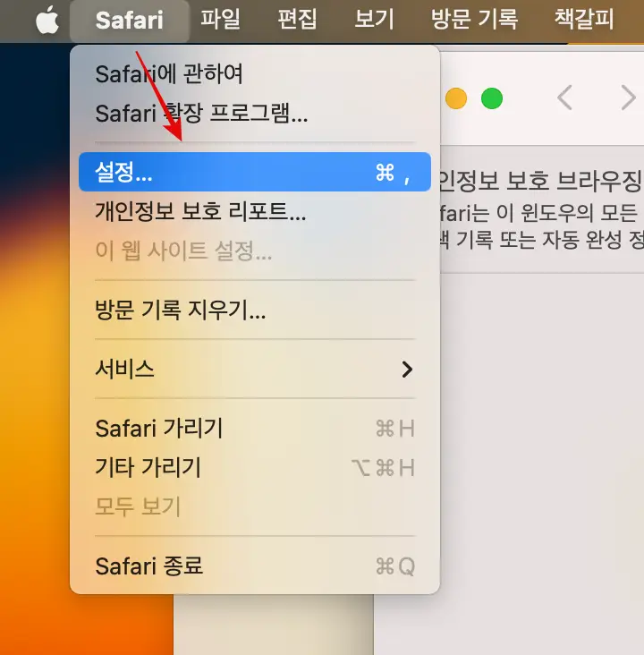Screen dimensions: 644x655
Task: Choose 설정... menu entry
Action: tap(255, 172)
